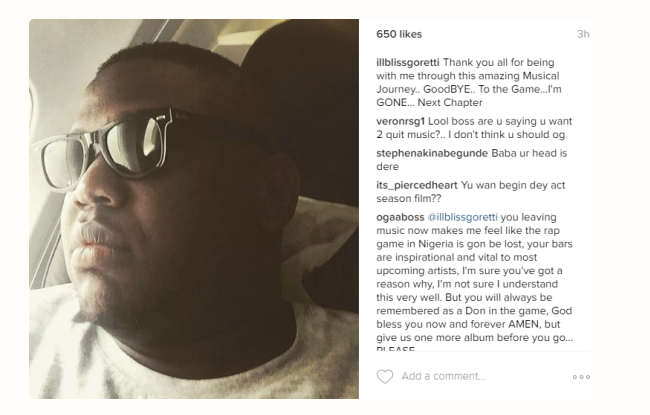The height and width of the screenshot is (415, 650).
Task: Open ogaaboss's profile
Action: pos(400,217)
